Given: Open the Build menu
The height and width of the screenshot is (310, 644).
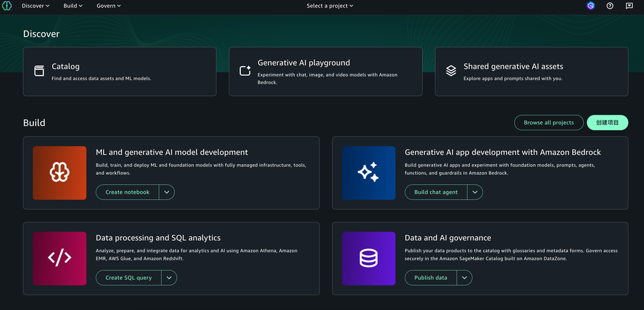Looking at the screenshot, I should [73, 6].
